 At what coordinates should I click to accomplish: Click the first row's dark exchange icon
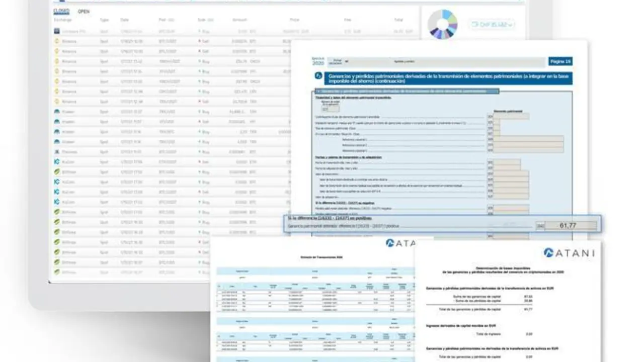click(x=57, y=31)
